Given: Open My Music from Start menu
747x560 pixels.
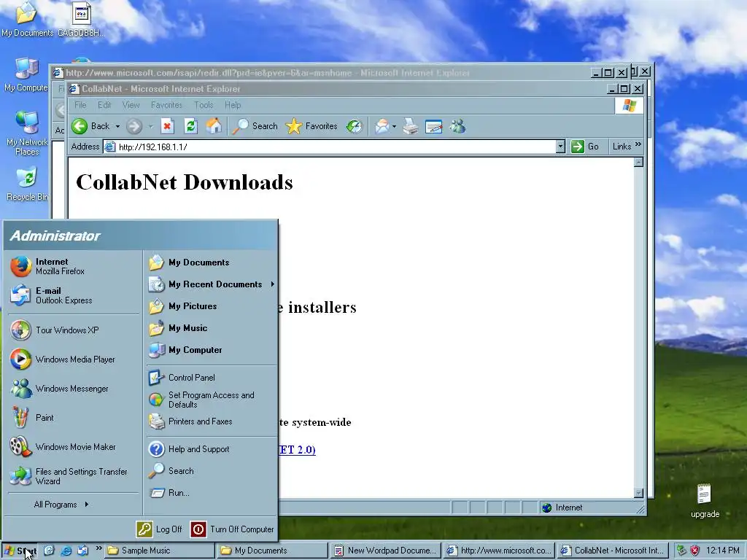Looking at the screenshot, I should (211, 328).
